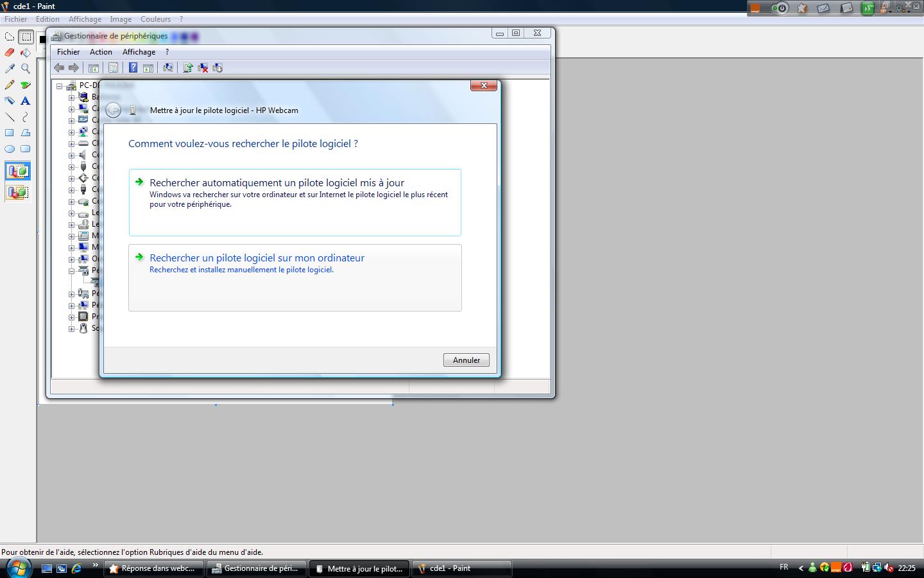924x578 pixels.
Task: Expand the Quick Launch overflow chevron
Action: click(96, 565)
